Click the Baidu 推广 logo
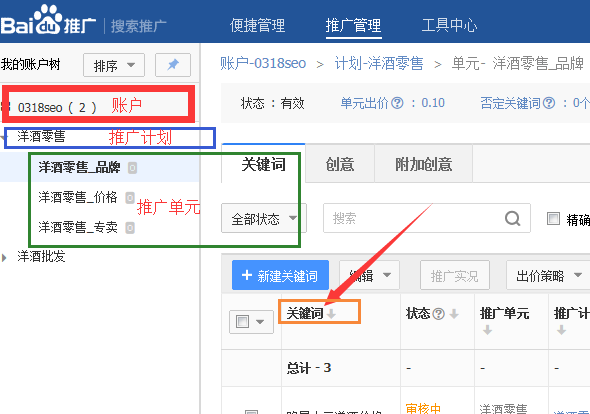The width and height of the screenshot is (590, 414). pyautogui.click(x=48, y=21)
